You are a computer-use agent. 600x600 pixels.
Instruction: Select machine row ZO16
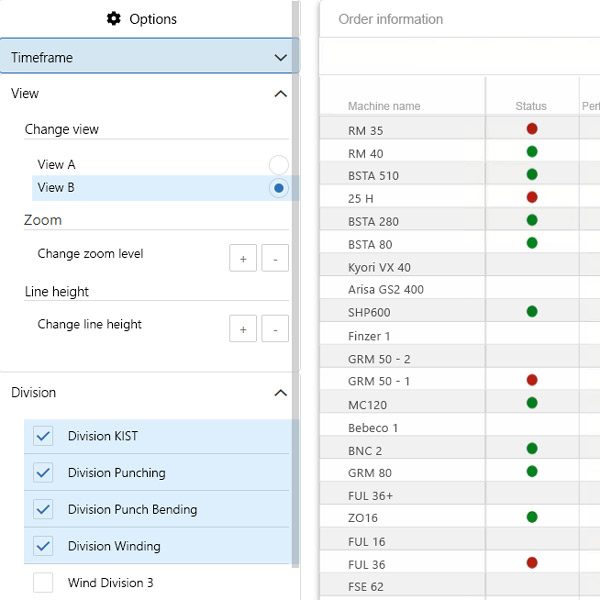[460, 516]
